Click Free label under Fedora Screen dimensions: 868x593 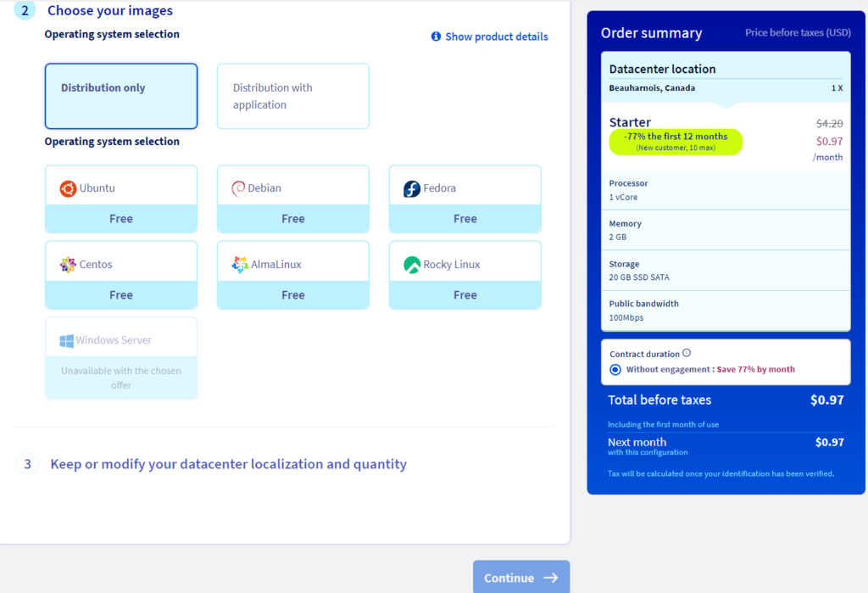pos(465,219)
